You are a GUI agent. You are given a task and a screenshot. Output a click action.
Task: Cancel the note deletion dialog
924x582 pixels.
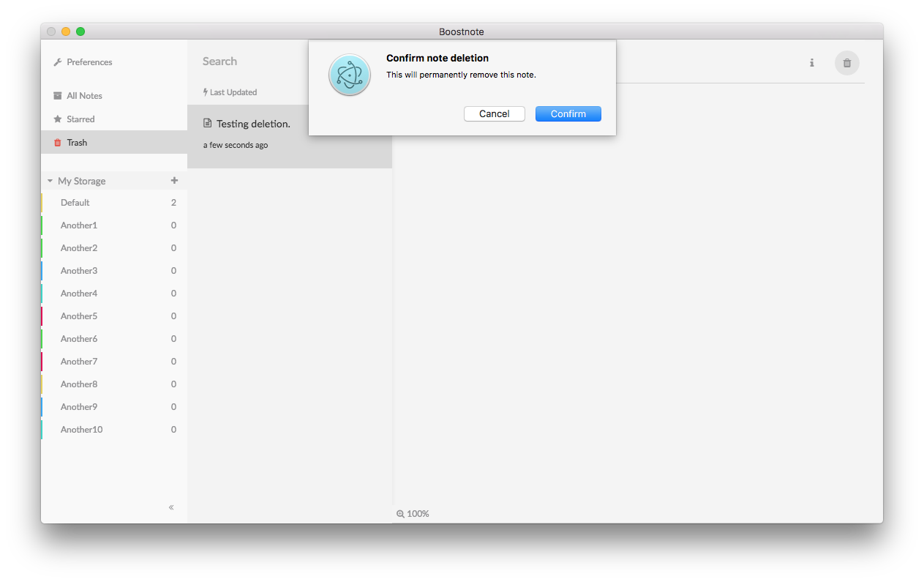pyautogui.click(x=494, y=113)
